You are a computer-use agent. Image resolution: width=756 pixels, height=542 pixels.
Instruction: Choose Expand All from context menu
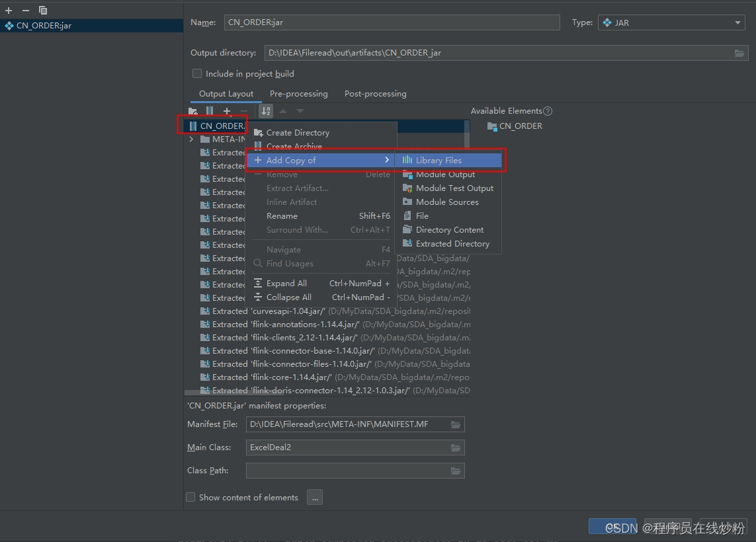pos(321,284)
